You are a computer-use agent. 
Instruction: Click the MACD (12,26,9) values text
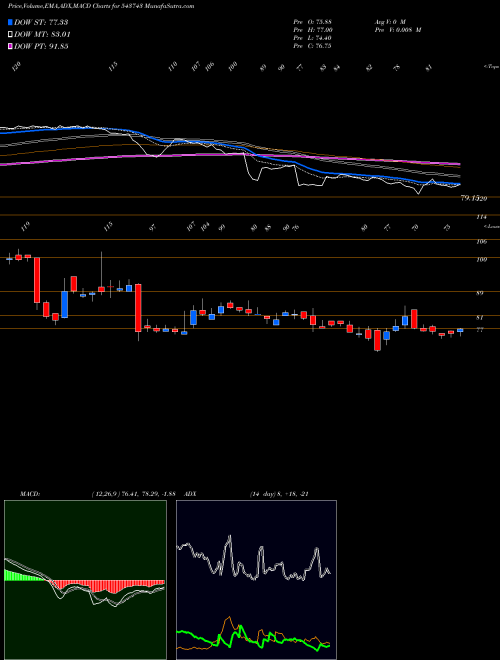tap(133, 494)
